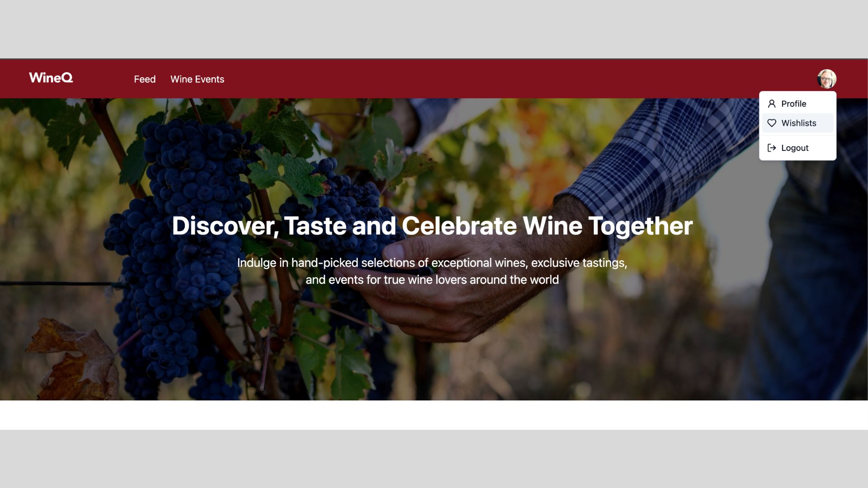This screenshot has height=488, width=868.
Task: Click the Logout arrow icon
Action: pos(772,148)
